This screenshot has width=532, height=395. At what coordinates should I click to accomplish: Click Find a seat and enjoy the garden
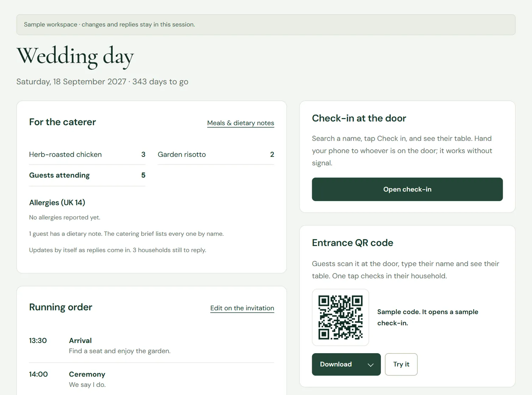coord(120,351)
